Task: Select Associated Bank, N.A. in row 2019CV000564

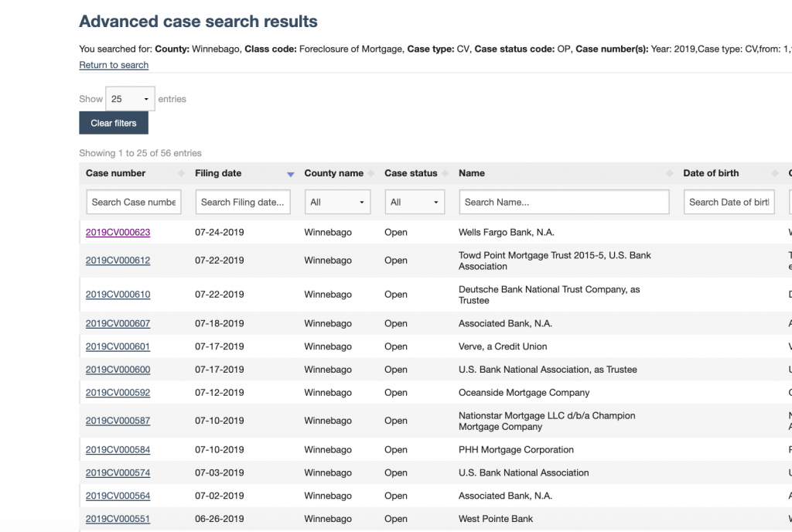Action: click(505, 496)
